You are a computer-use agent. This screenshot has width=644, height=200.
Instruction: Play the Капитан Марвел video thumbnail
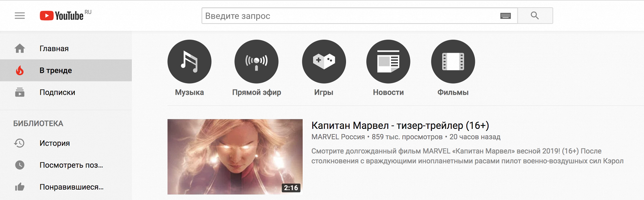[x=235, y=157]
